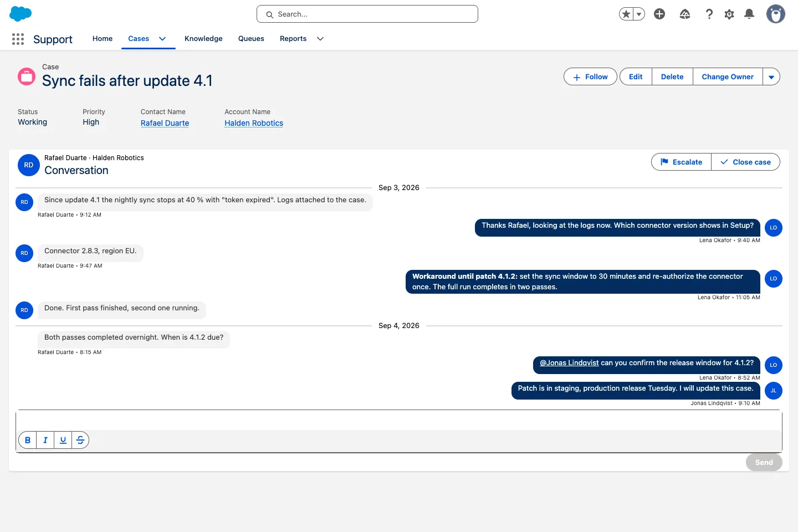Expand the favorites list dropdown arrow
The height and width of the screenshot is (532, 798).
click(x=639, y=14)
